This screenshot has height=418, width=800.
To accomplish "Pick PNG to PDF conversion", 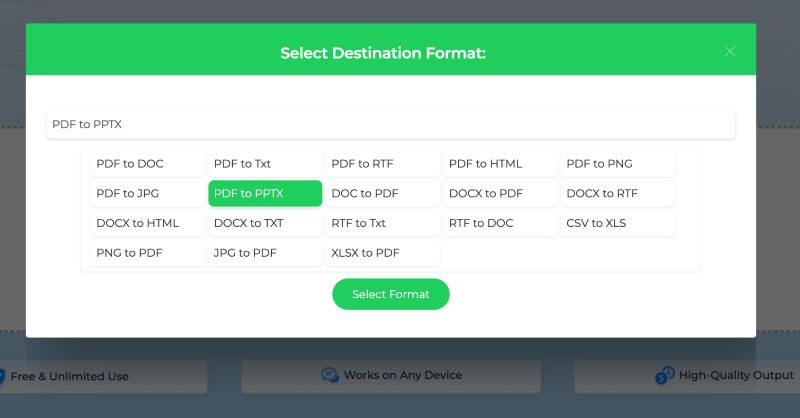I will click(148, 253).
